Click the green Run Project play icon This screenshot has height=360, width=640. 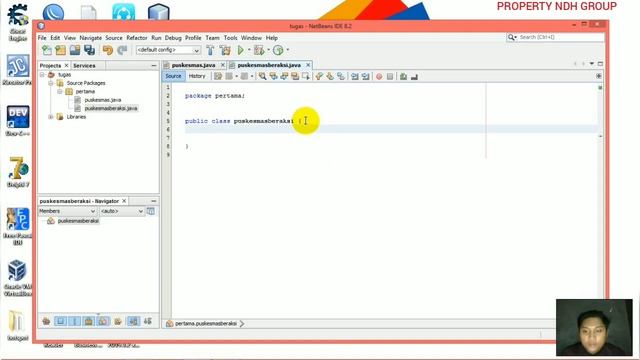click(x=240, y=50)
